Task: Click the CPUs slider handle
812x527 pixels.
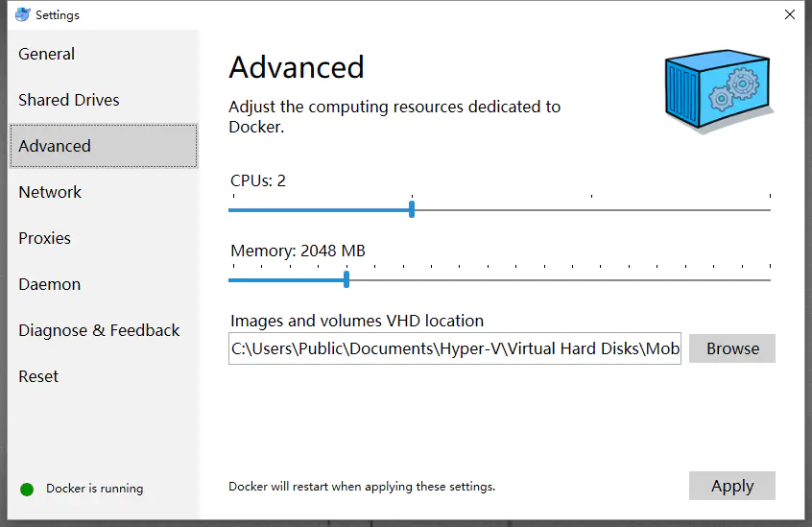Action: click(x=412, y=209)
